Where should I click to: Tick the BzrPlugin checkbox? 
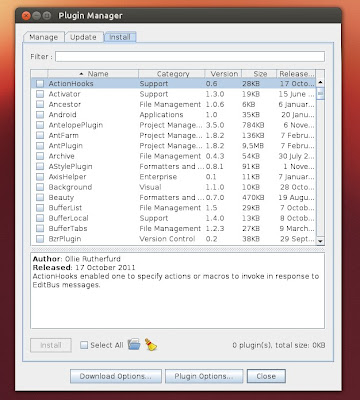40,239
